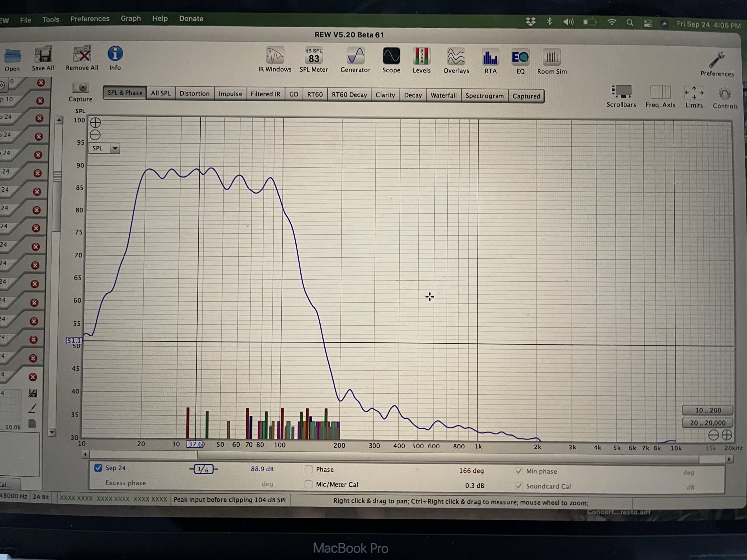This screenshot has height=560, width=747.
Task: Open the EQ window
Action: pos(520,57)
